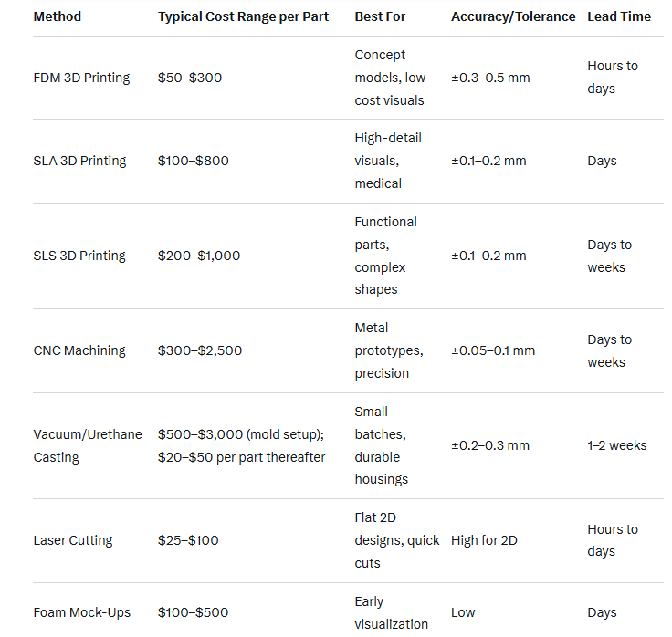This screenshot has width=672, height=637.
Task: Click the $25–$100 cost cell
Action: [x=188, y=540]
